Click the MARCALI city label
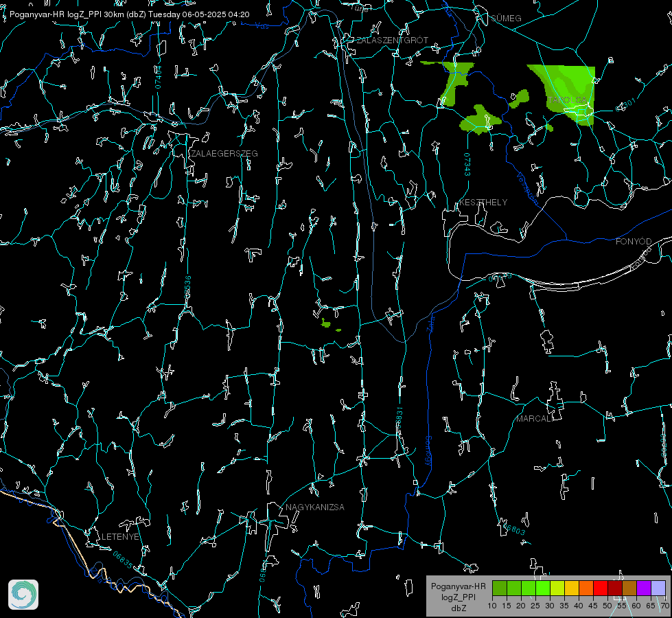The height and width of the screenshot is (618, 672). (535, 418)
